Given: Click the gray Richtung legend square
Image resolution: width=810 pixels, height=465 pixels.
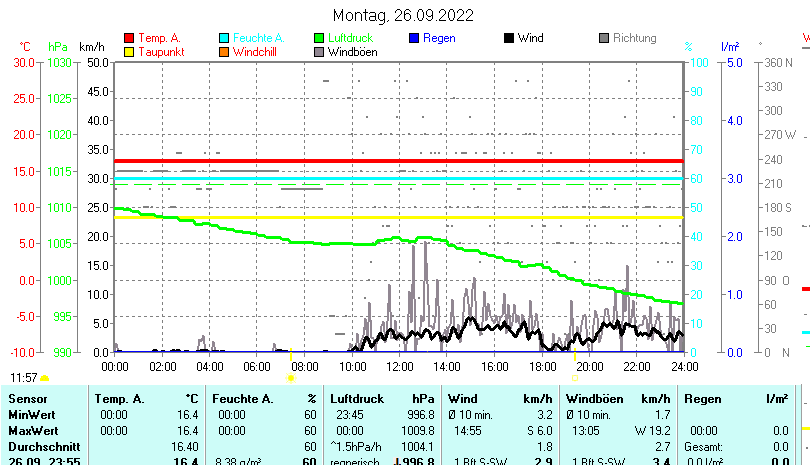Looking at the screenshot, I should click(x=604, y=38).
